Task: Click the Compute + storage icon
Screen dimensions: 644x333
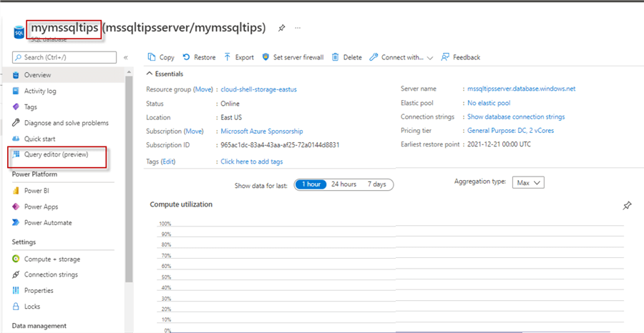Action: coord(16,259)
